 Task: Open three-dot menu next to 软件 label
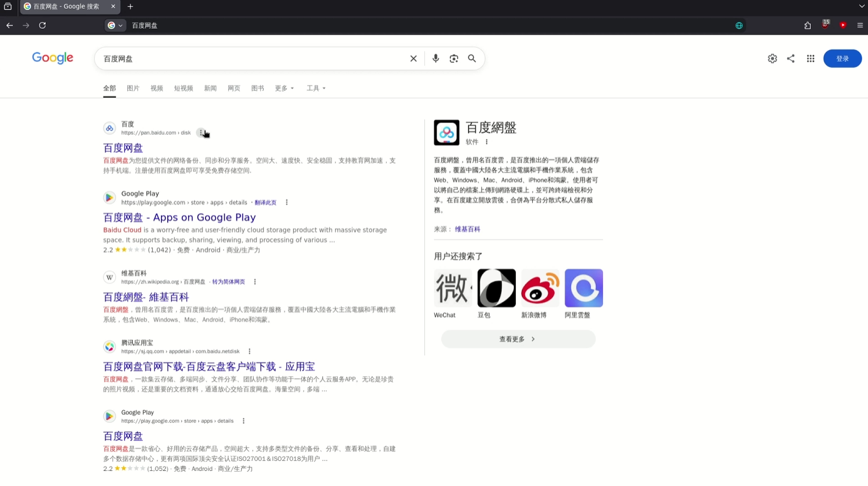486,142
